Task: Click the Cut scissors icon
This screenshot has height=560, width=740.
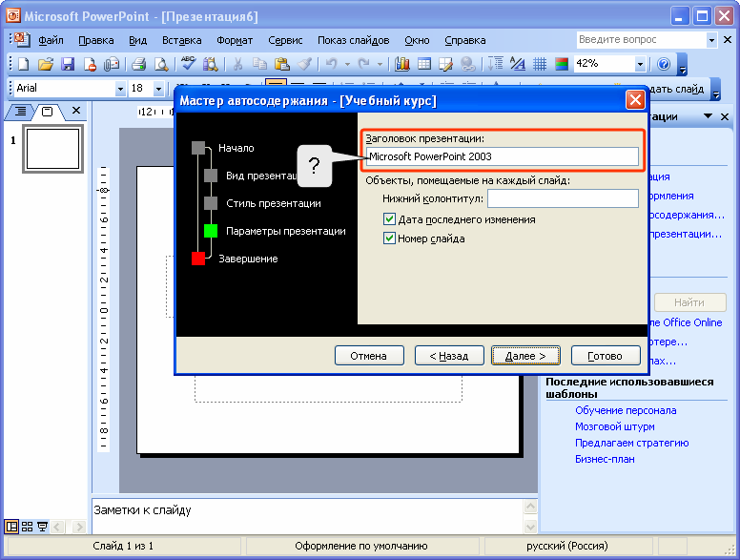Action: pyautogui.click(x=237, y=64)
